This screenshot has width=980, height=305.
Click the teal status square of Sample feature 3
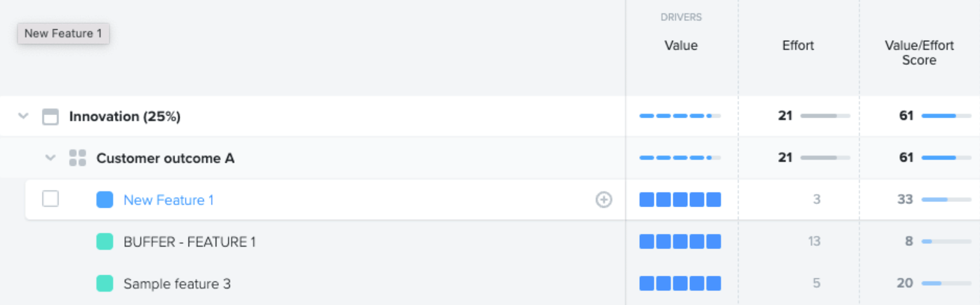(105, 283)
